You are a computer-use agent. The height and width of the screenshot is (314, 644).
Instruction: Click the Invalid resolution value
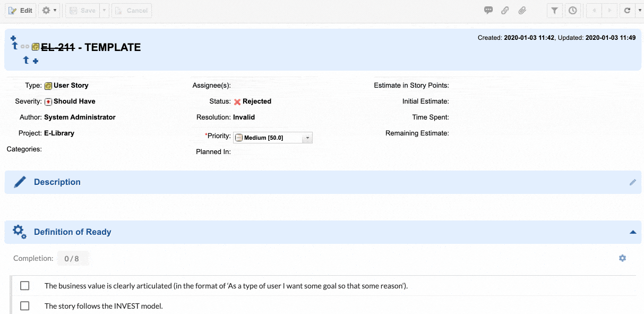pos(244,117)
